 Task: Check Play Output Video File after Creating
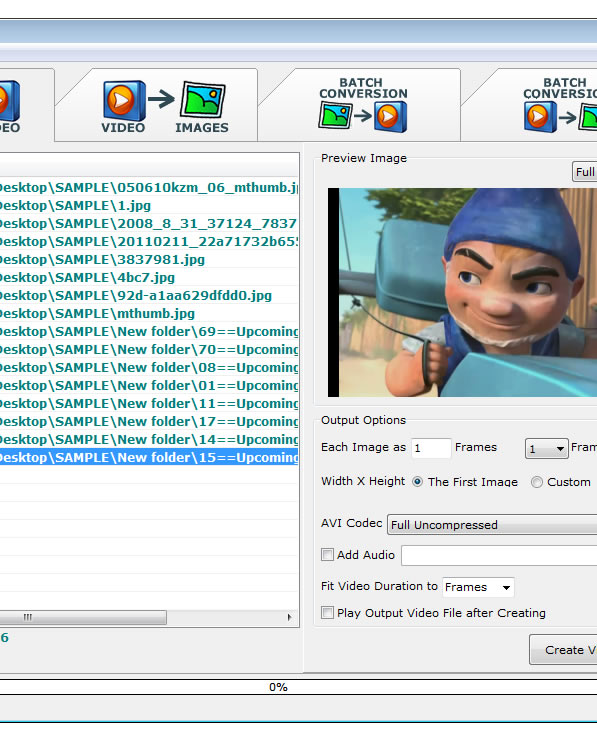pyautogui.click(x=327, y=612)
